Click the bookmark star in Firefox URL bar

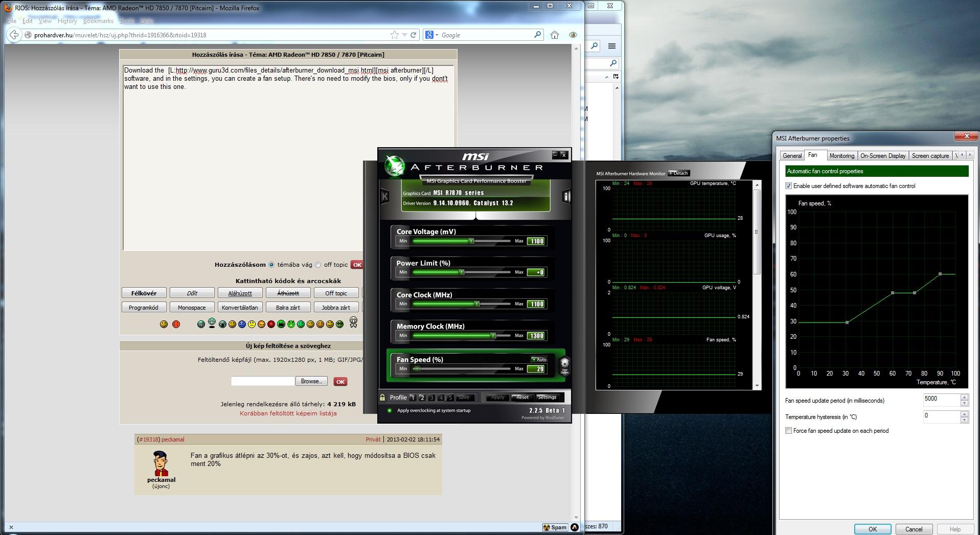click(395, 35)
